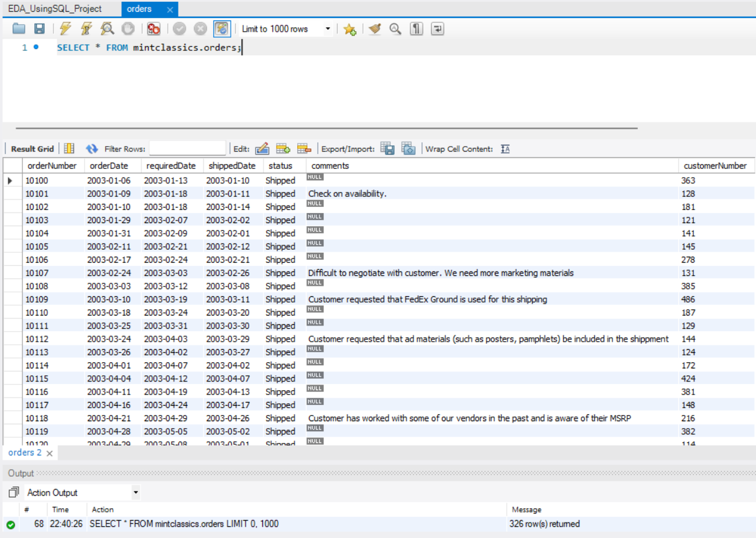Image resolution: width=756 pixels, height=538 pixels.
Task: Save snippet with star plus icon
Action: point(349,29)
